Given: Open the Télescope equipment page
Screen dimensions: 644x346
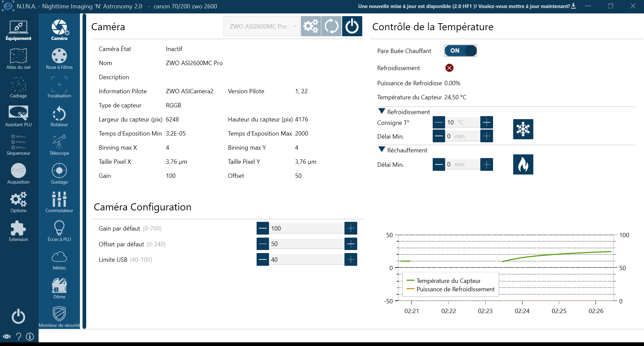Looking at the screenshot, I should click(59, 145).
